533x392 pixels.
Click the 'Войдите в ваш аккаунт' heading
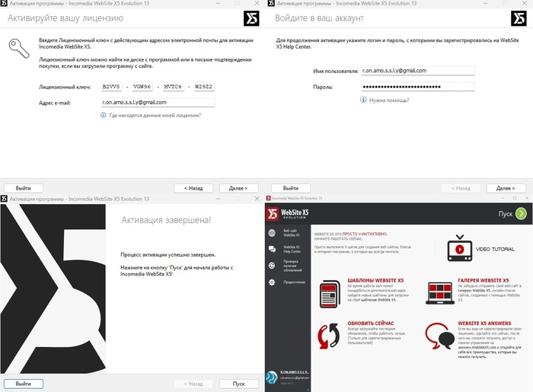pos(319,18)
